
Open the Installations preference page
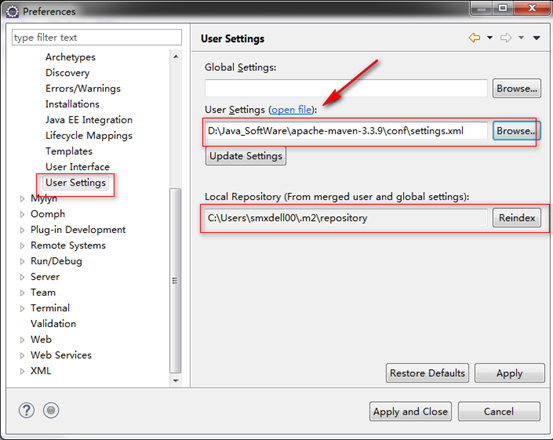(72, 104)
